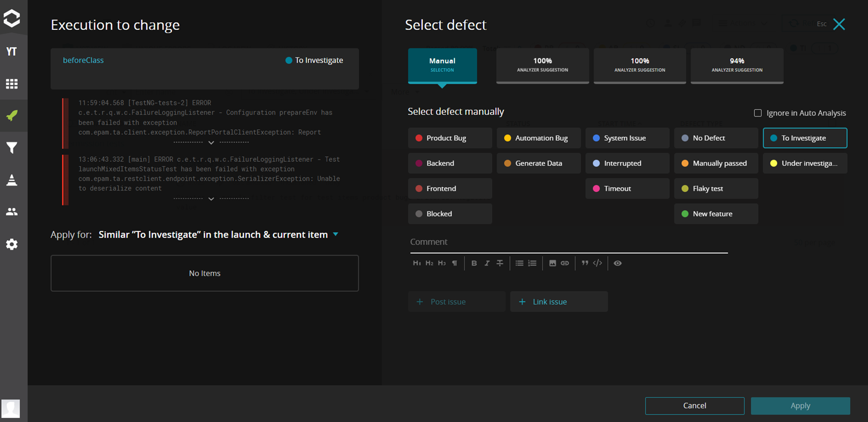Choose Manually passed defect subtype
Viewport: 868px width, 422px height.
click(716, 163)
